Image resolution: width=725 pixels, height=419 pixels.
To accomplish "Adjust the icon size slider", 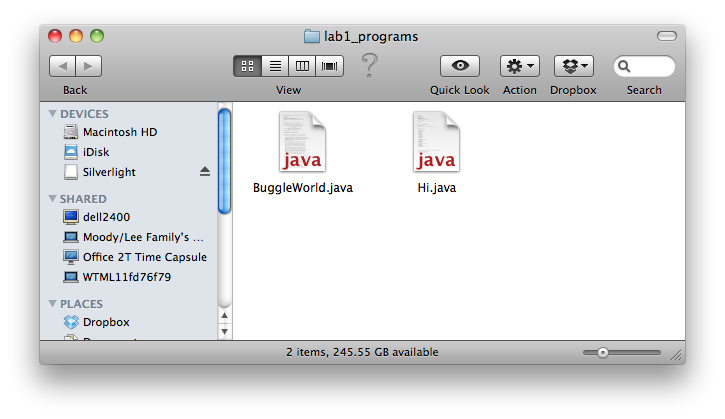I will (602, 353).
